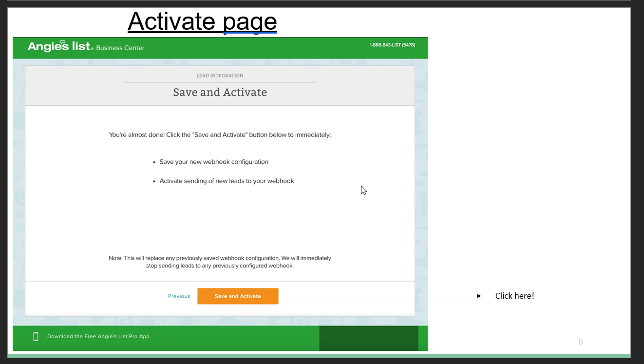644x364 pixels.
Task: Click the slide number 6
Action: (580, 342)
